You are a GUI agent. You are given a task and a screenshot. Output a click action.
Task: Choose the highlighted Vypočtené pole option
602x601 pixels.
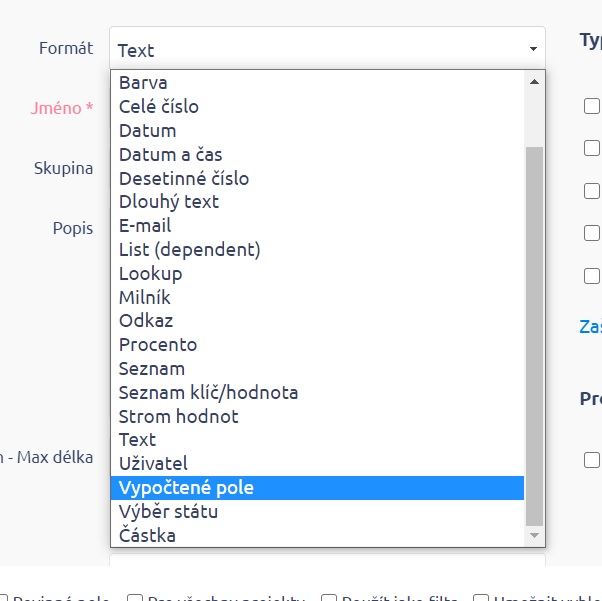pos(186,488)
